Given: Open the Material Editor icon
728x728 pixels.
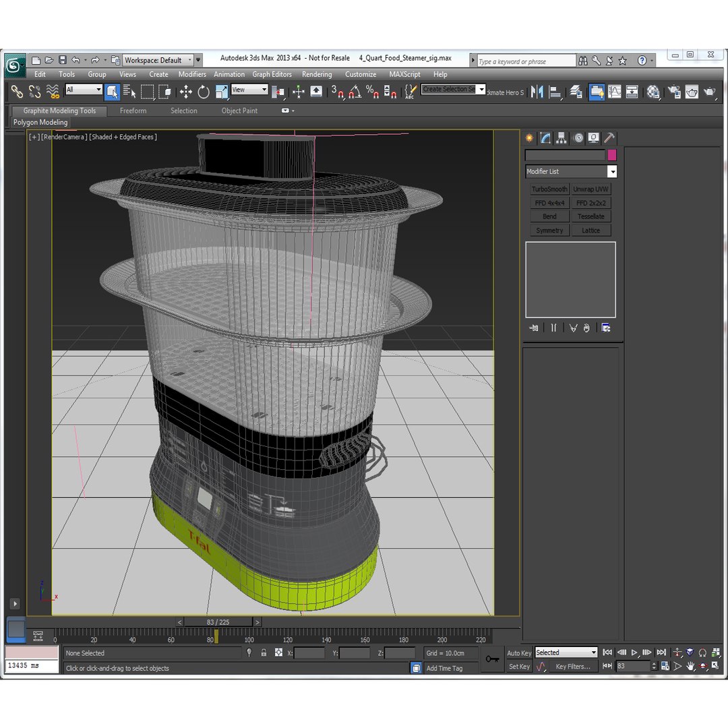Looking at the screenshot, I should (x=653, y=92).
